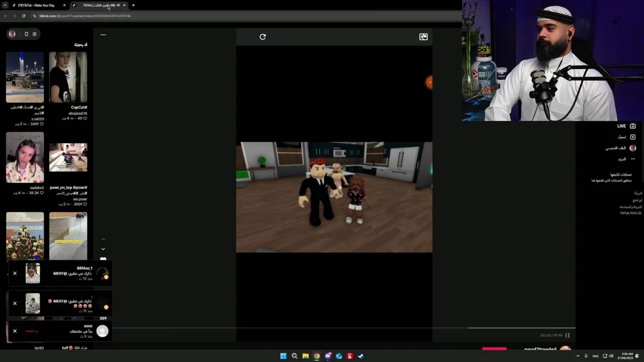The width and height of the screenshot is (644, 362).
Task: Click the orange floating bubble on video
Action: click(429, 82)
